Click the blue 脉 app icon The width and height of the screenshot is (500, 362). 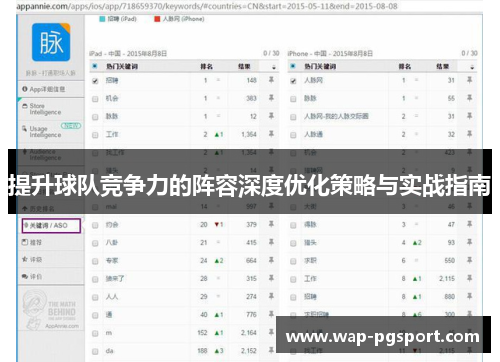coord(51,42)
